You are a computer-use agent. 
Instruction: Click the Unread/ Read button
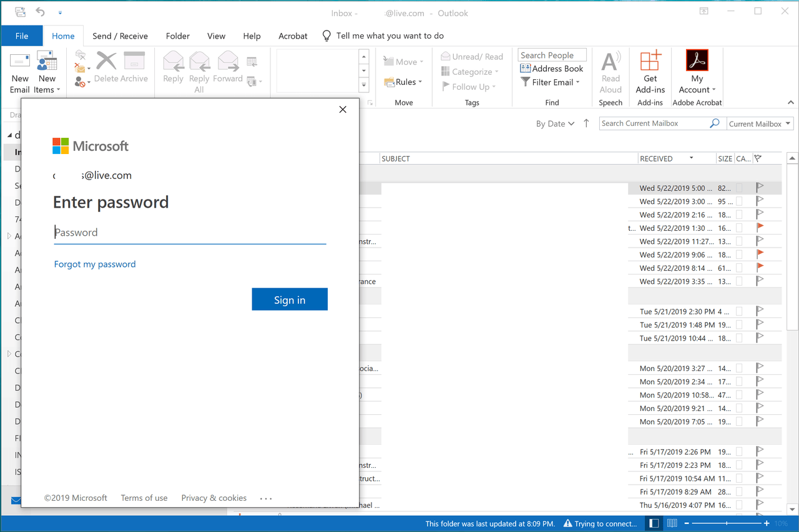(472, 56)
